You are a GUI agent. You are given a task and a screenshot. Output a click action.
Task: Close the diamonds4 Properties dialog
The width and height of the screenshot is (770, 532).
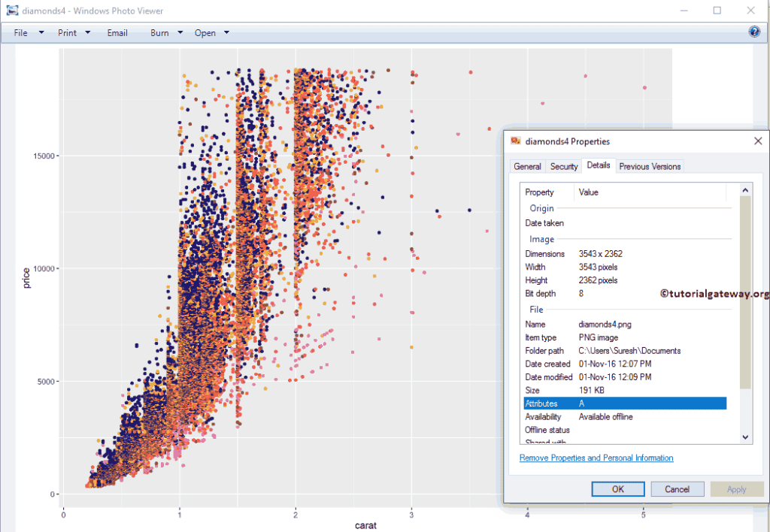758,141
